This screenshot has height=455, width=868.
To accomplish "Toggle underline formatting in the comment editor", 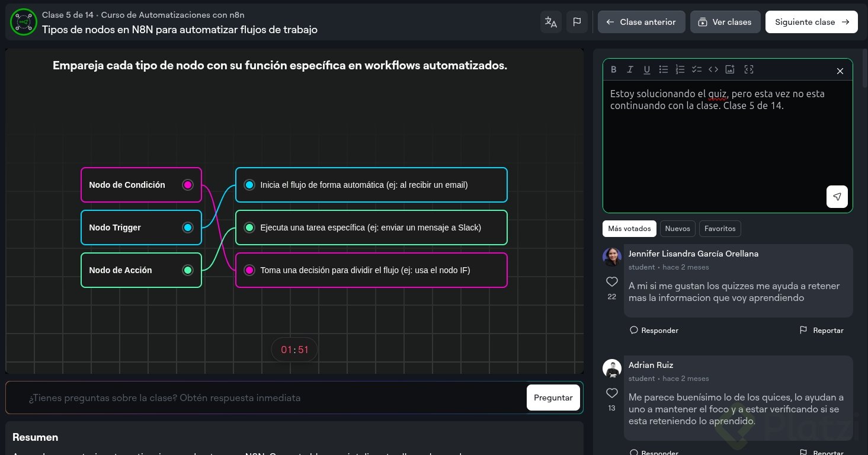I will pos(647,70).
